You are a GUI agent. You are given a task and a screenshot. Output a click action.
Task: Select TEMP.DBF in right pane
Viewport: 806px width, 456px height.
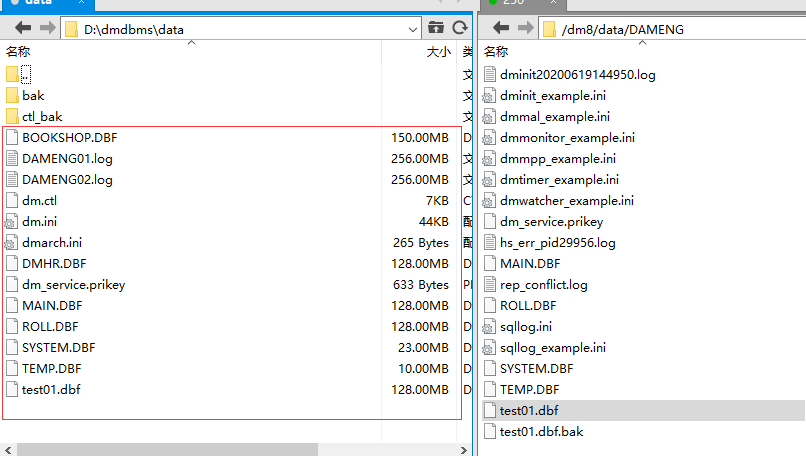(x=529, y=390)
